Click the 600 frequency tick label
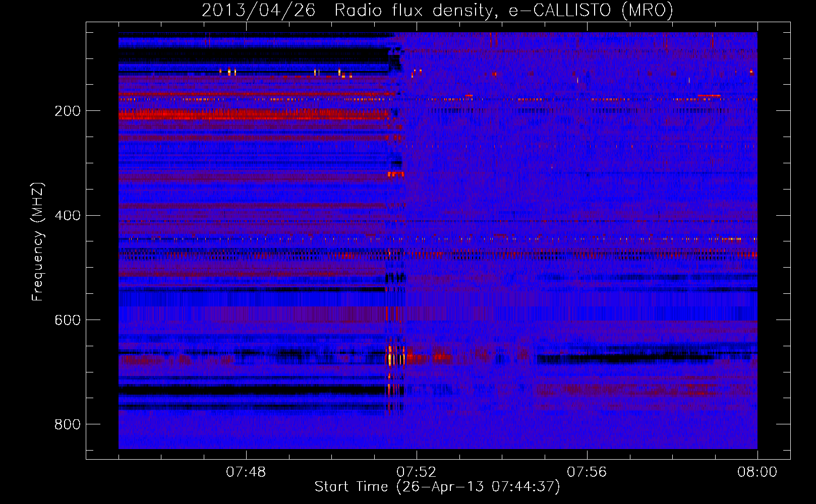816x504 pixels. click(x=68, y=321)
